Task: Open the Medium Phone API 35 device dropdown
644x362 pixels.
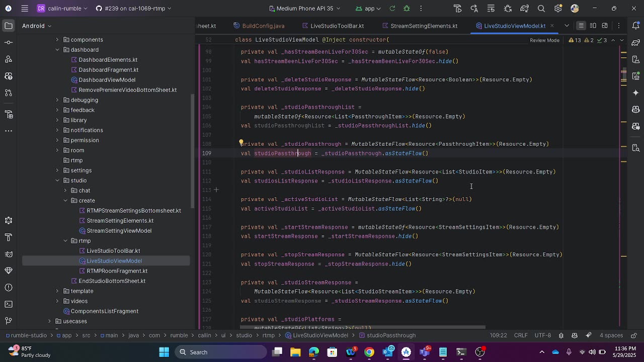Action: [x=305, y=9]
